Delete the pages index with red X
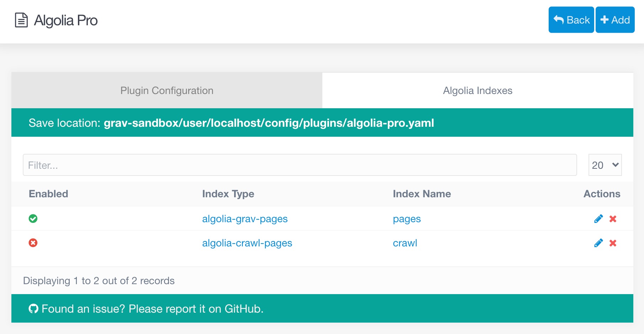This screenshot has width=644, height=334. (x=613, y=219)
